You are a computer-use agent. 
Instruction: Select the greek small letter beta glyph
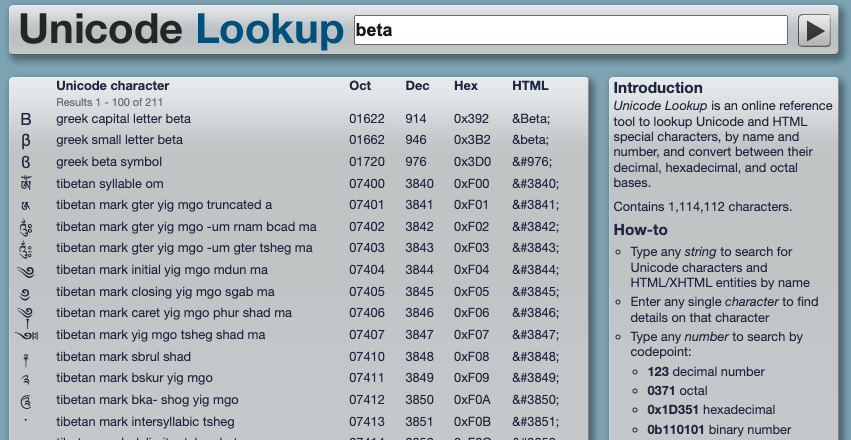pyautogui.click(x=26, y=141)
